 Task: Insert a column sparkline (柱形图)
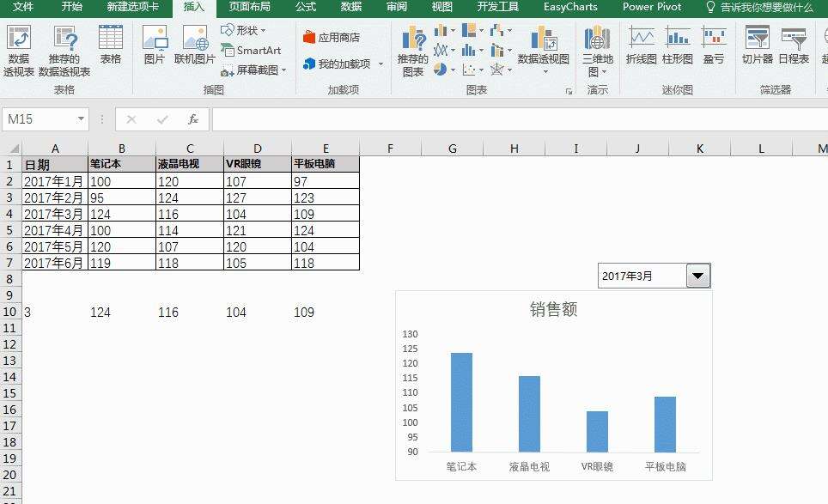[678, 46]
